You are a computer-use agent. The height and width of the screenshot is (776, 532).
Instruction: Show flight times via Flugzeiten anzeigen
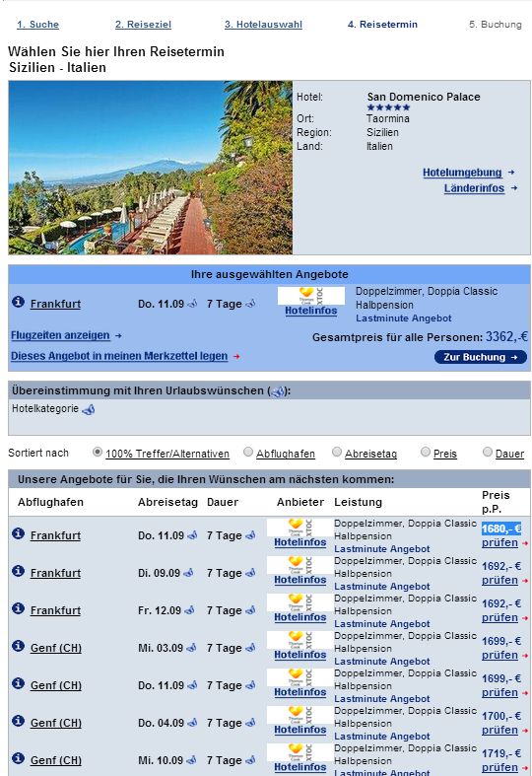click(x=60, y=335)
